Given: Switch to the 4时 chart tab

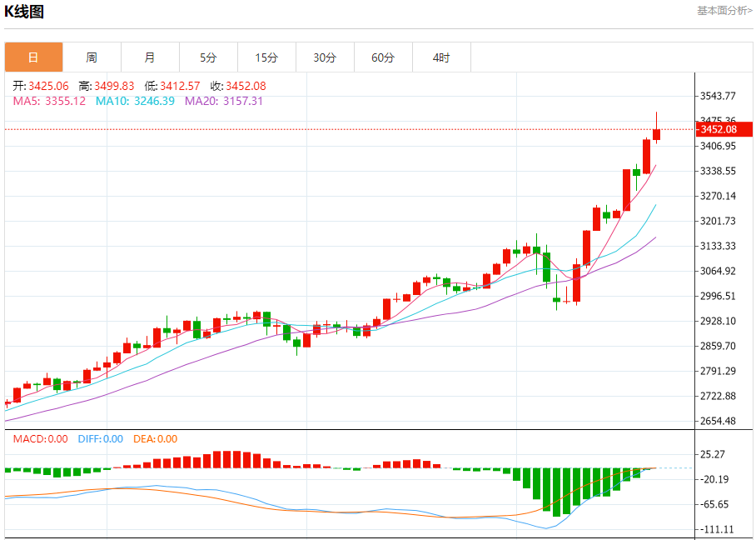Looking at the screenshot, I should pyautogui.click(x=441, y=57).
